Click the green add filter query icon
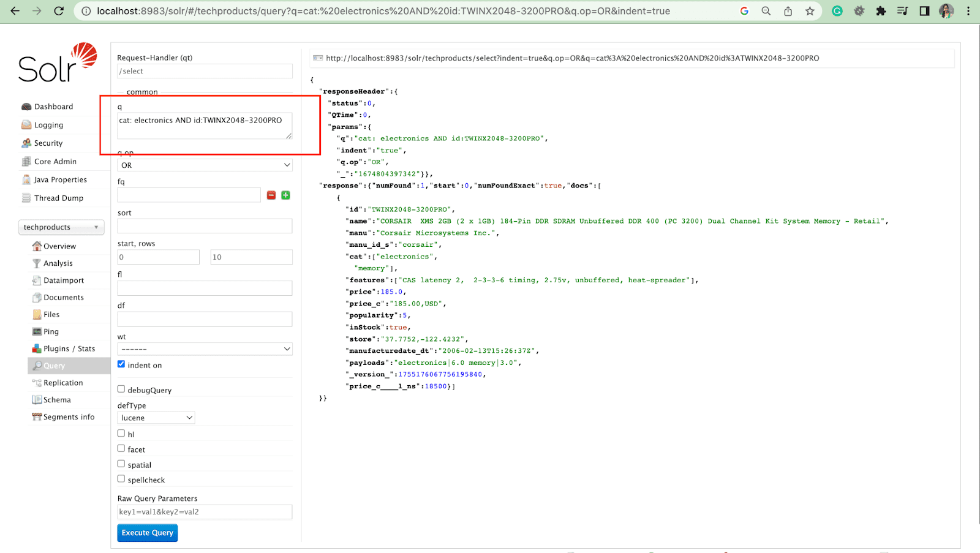 coord(285,195)
